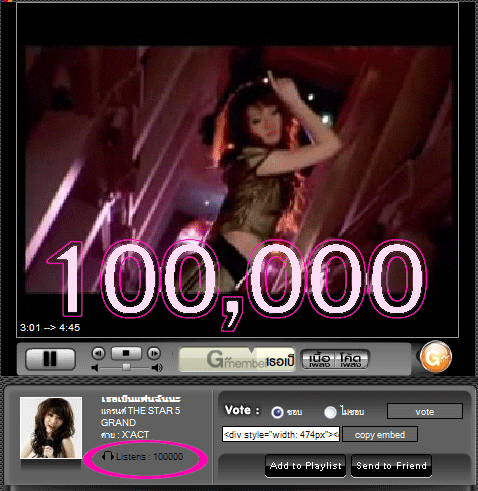The width and height of the screenshot is (478, 491).
Task: Skip to the next track
Action: pos(154,353)
